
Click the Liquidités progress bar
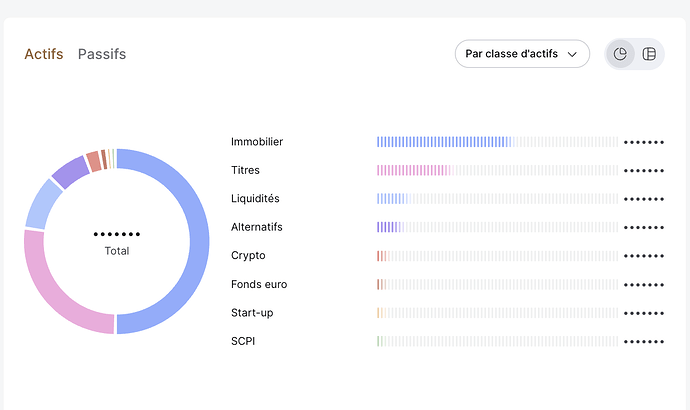tap(497, 199)
